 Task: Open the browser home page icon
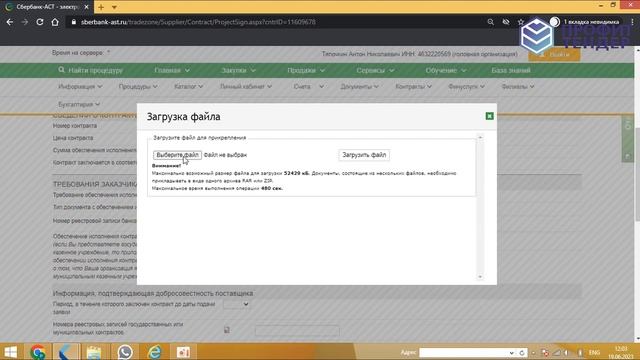(x=55, y=22)
